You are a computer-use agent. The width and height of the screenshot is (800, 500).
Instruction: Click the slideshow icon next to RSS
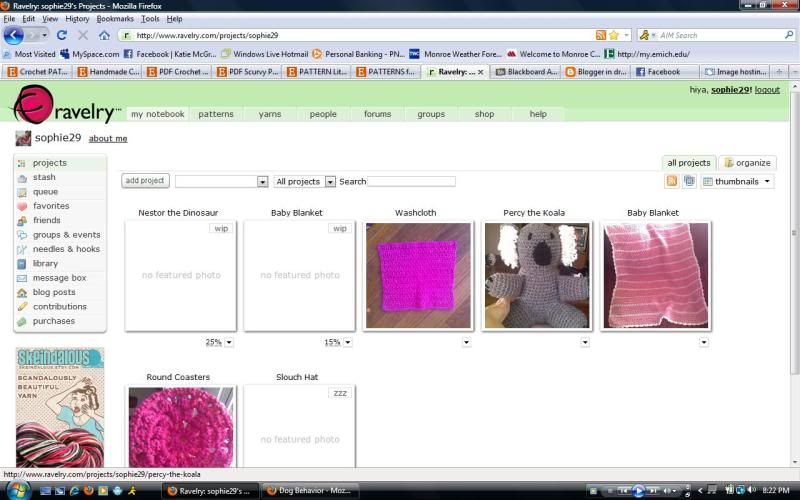tap(689, 181)
